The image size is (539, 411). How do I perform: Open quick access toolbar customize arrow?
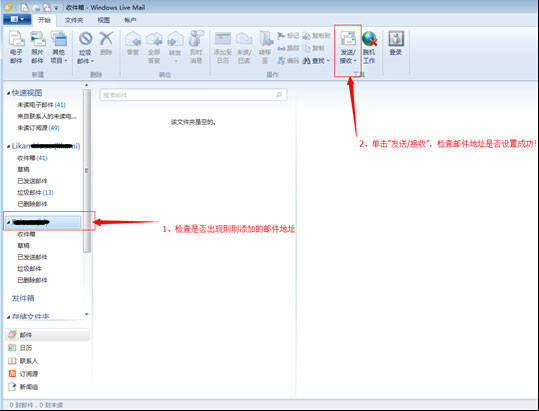click(56, 8)
